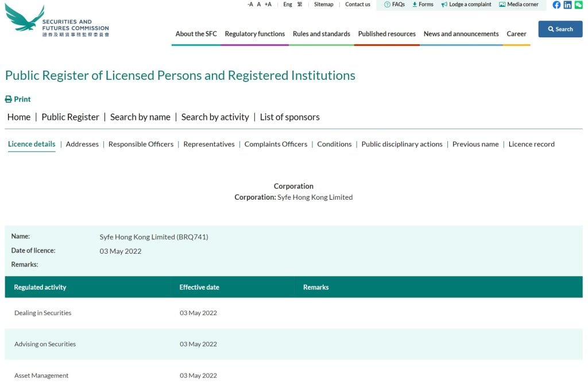Click the Effective date column header

point(199,287)
